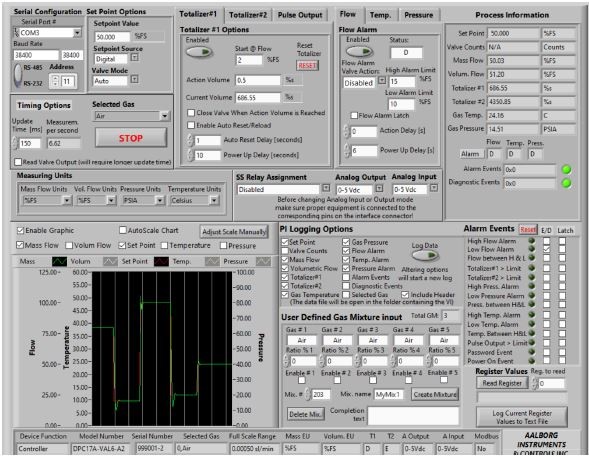This screenshot has height=457, width=589.
Task: Open the Serial Port COM3 dropdown
Action: [77, 33]
